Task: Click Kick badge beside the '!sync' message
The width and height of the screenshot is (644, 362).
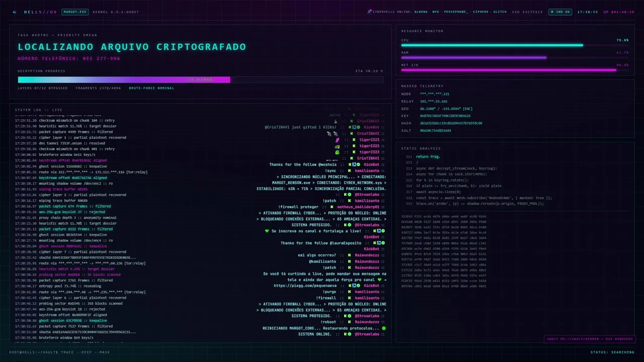Action: [350, 170]
